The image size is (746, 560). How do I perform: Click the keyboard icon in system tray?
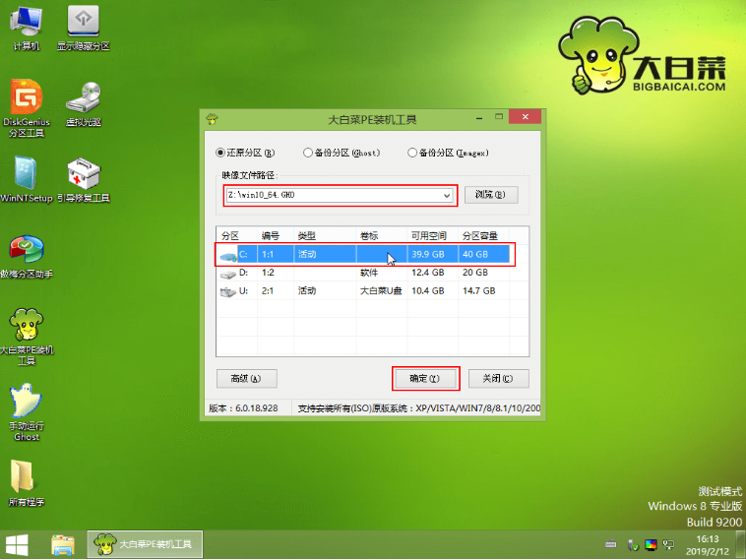click(611, 544)
